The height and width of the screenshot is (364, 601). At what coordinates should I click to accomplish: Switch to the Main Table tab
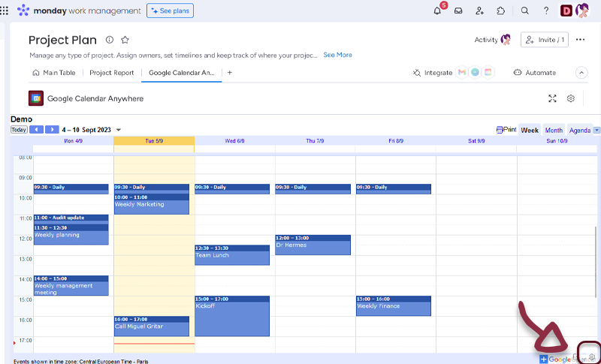coord(55,73)
